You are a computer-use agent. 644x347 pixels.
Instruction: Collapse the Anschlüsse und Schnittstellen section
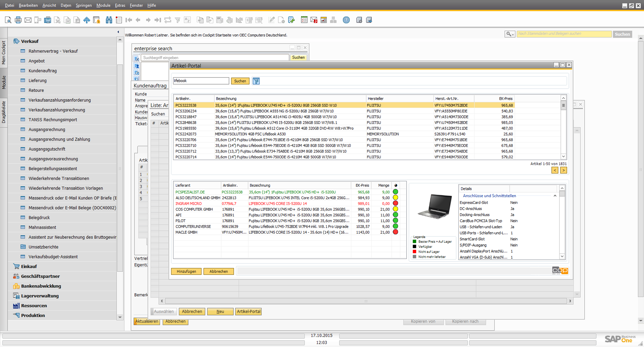click(x=555, y=196)
